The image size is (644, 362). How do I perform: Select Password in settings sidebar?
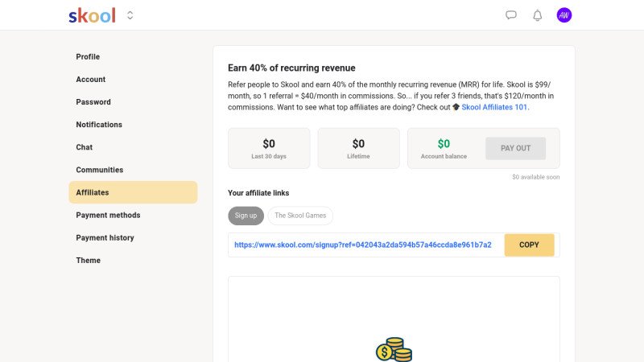click(x=93, y=102)
